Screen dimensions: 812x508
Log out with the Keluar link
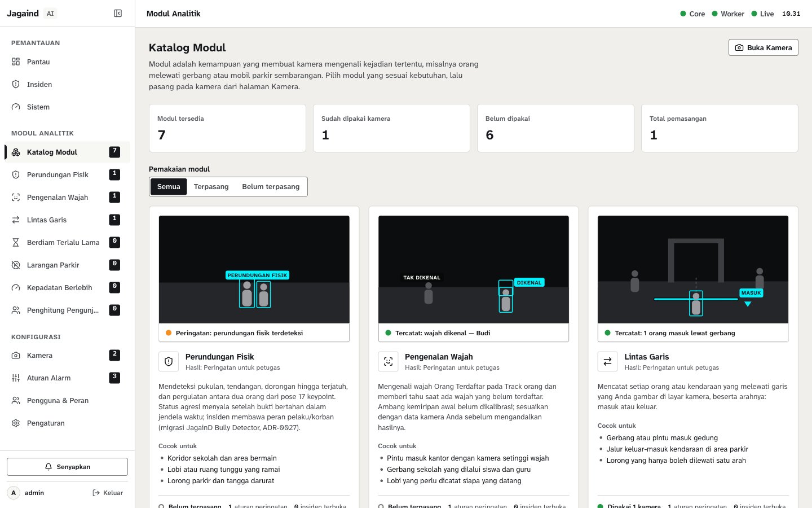pyautogui.click(x=108, y=493)
